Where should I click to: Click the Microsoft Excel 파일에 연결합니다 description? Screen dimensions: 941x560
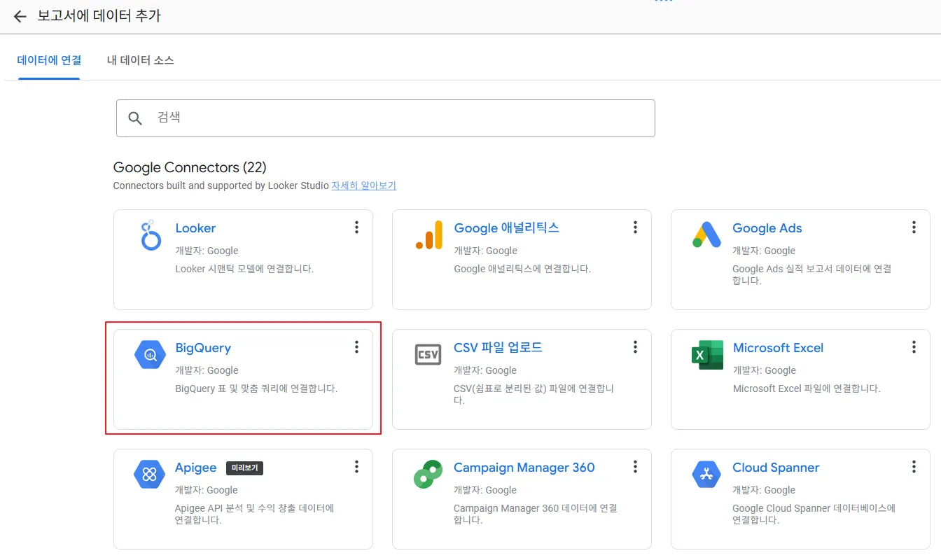tap(807, 388)
